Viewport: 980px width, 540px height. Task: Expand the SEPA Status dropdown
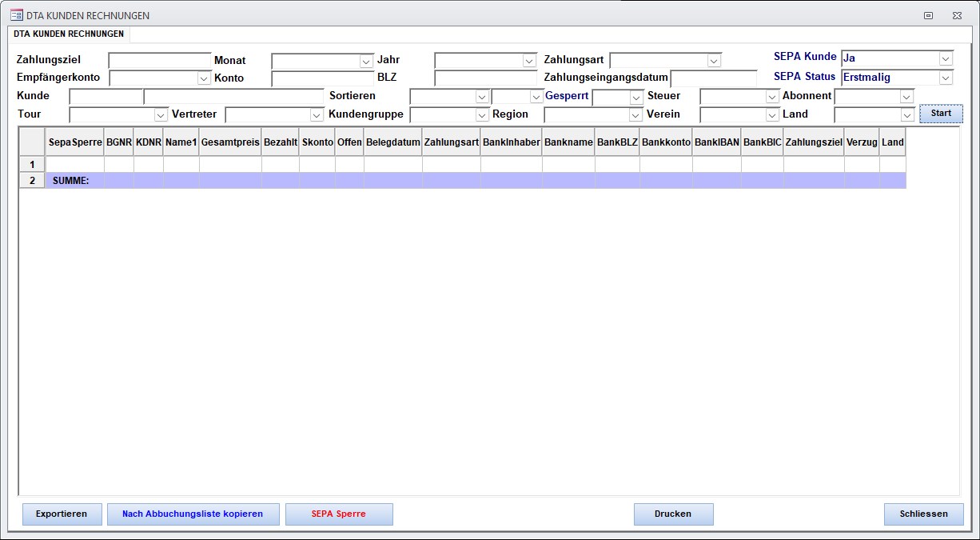pos(946,78)
